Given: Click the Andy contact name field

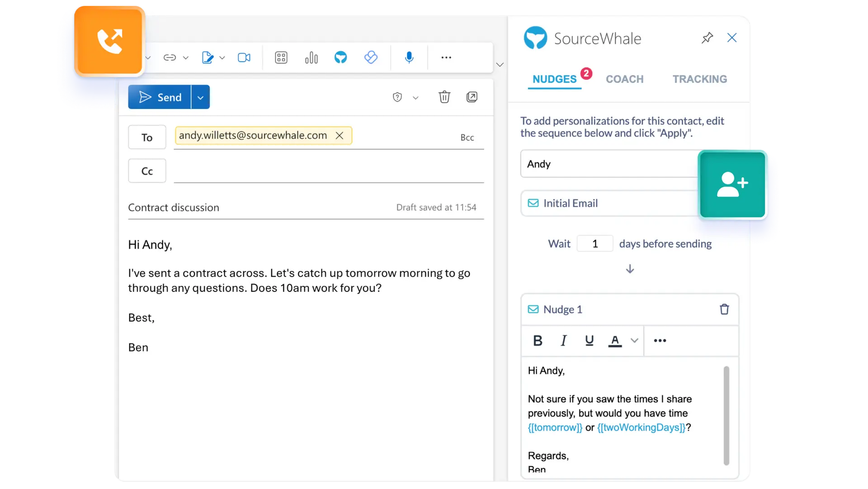Looking at the screenshot, I should pyautogui.click(x=609, y=164).
